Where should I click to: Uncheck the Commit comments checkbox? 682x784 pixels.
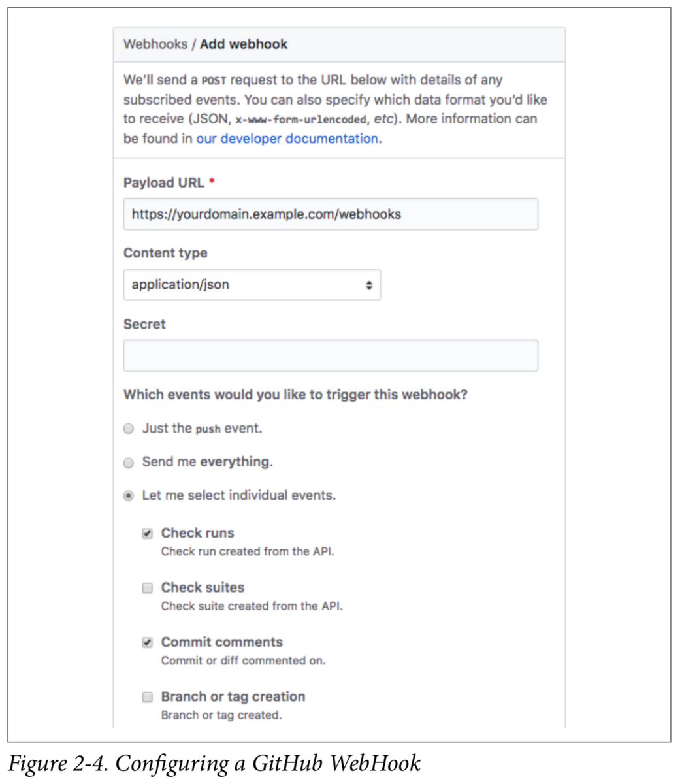coord(148,642)
